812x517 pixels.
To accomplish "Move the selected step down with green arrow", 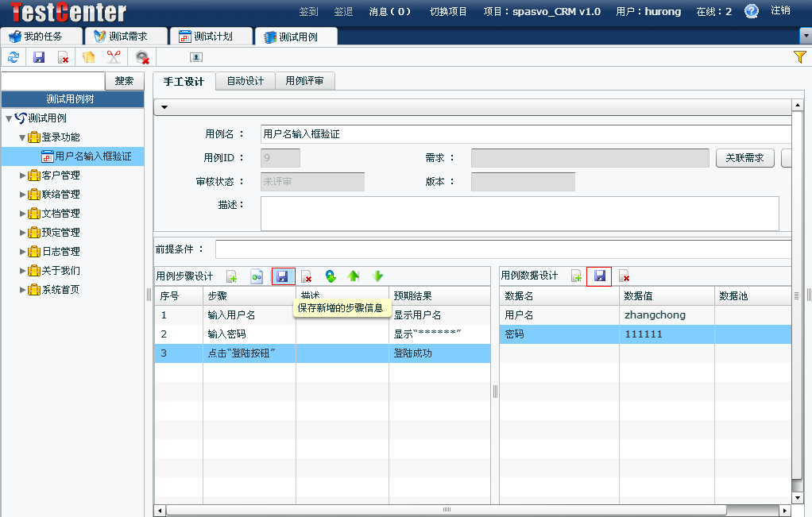I will tap(378, 276).
